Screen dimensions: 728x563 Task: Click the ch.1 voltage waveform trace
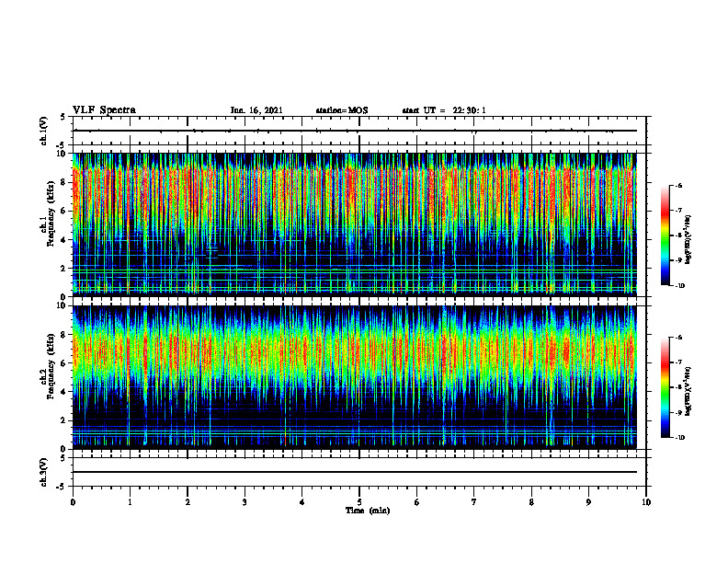355,131
